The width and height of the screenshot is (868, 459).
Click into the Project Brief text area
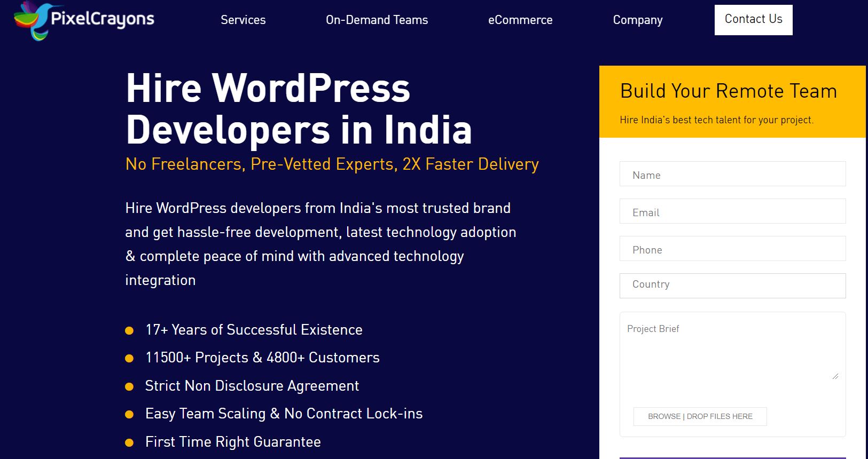point(732,350)
